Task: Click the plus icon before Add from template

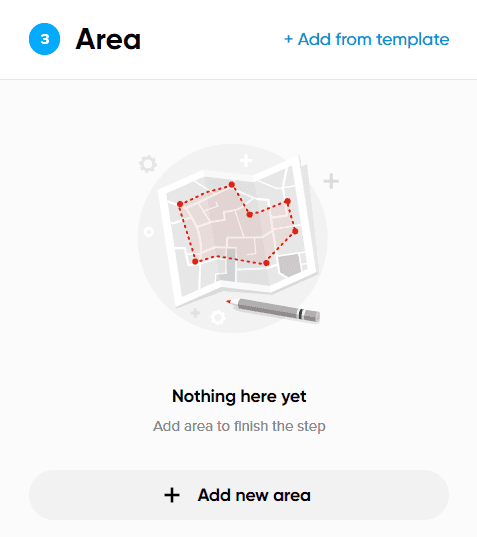Action: 289,39
